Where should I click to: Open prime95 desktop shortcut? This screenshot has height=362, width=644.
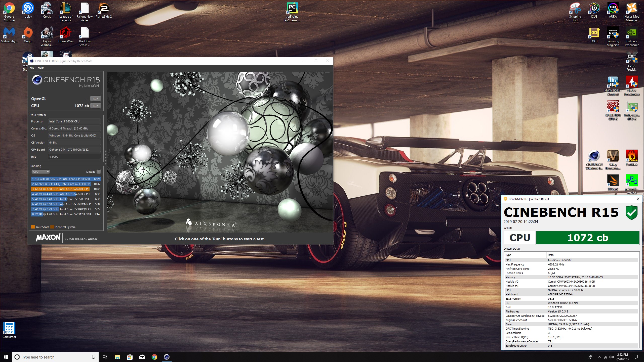(x=632, y=184)
